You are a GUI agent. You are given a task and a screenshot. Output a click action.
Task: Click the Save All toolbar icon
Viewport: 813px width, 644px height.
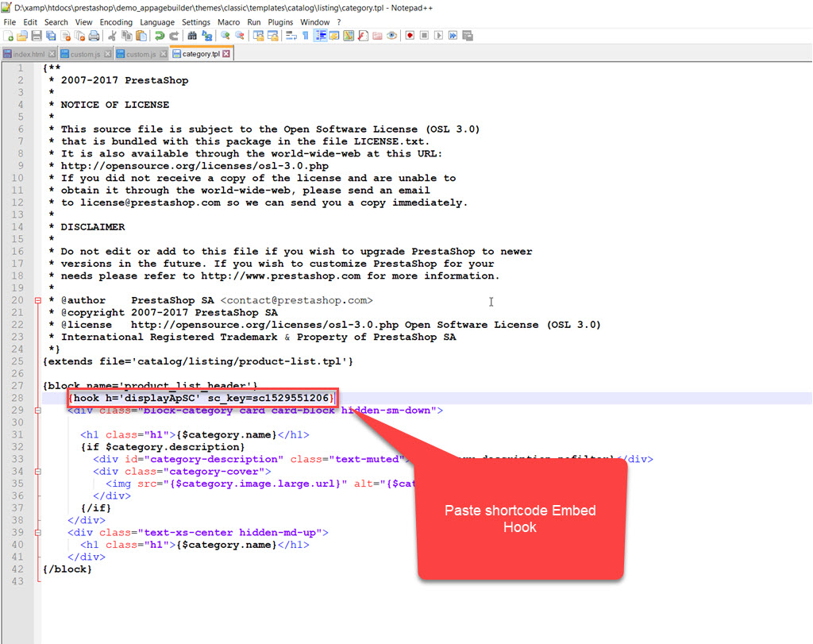pyautogui.click(x=51, y=36)
